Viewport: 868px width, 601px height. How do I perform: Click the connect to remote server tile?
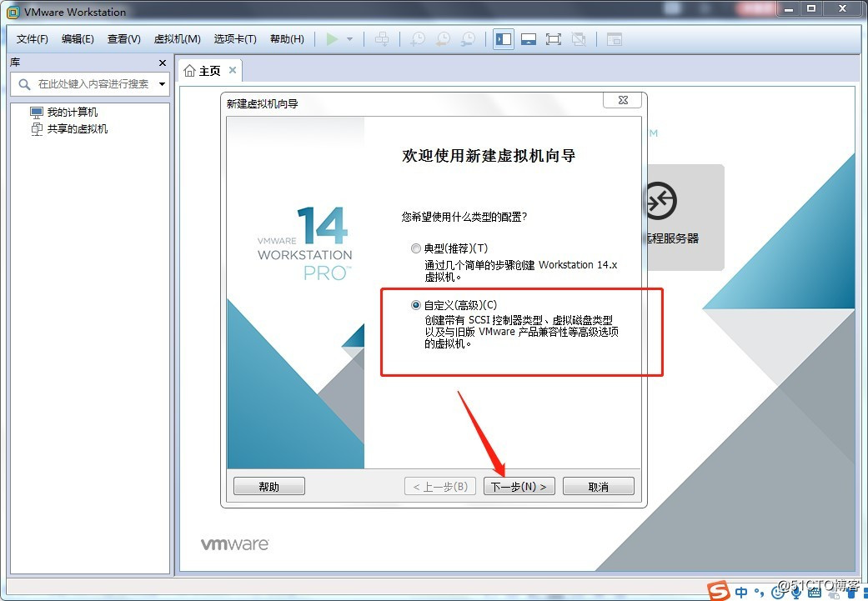tap(685, 217)
